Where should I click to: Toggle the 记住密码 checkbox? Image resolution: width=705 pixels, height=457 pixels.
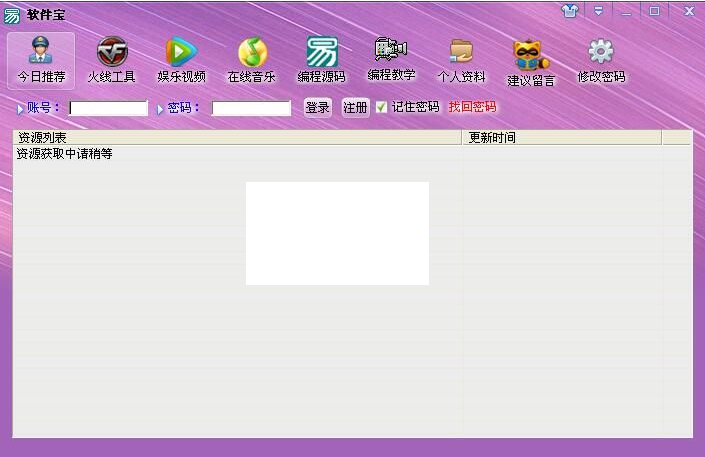pos(381,107)
